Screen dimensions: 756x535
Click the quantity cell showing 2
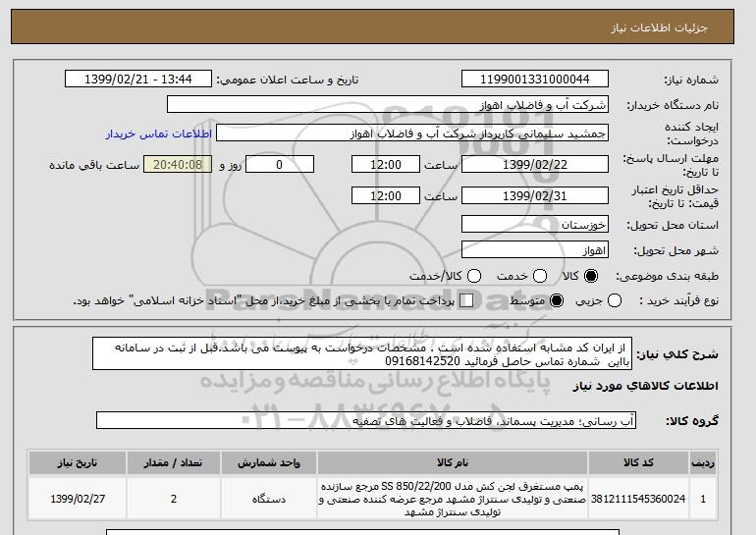tap(174, 499)
